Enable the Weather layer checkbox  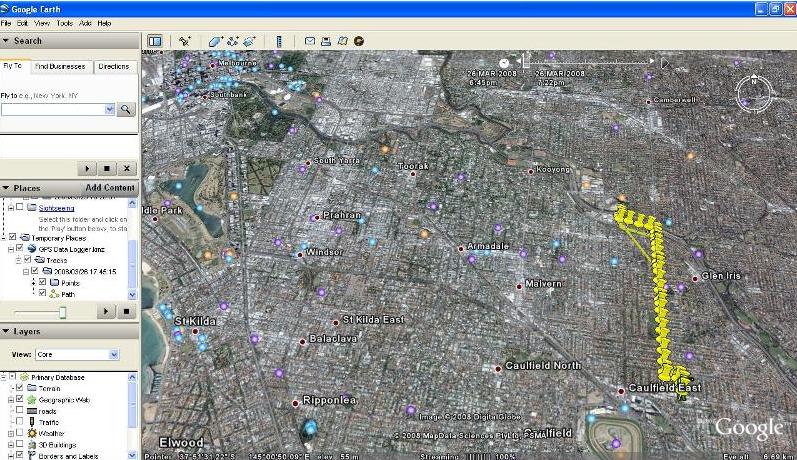coord(20,433)
